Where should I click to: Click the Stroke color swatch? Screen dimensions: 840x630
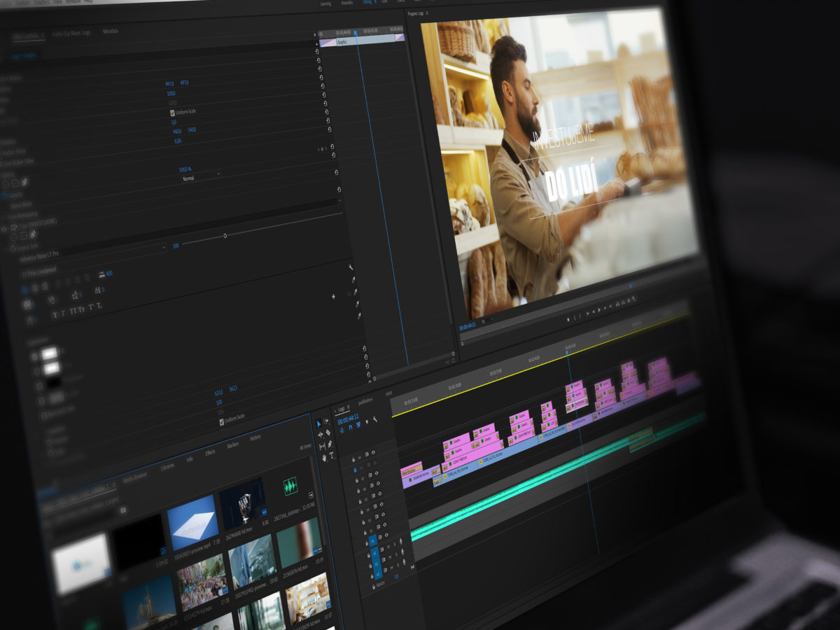(x=52, y=368)
